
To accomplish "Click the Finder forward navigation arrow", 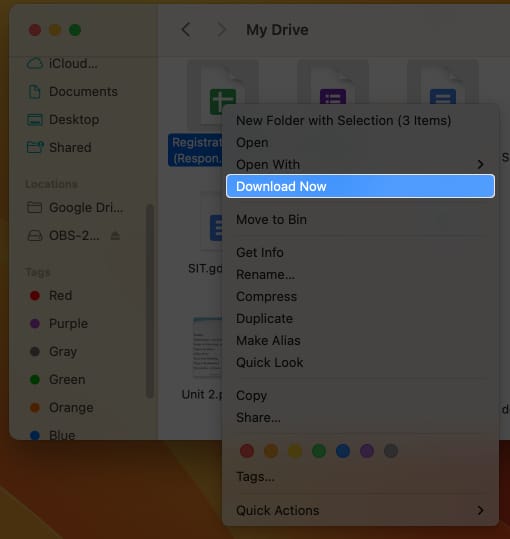I will point(222,30).
